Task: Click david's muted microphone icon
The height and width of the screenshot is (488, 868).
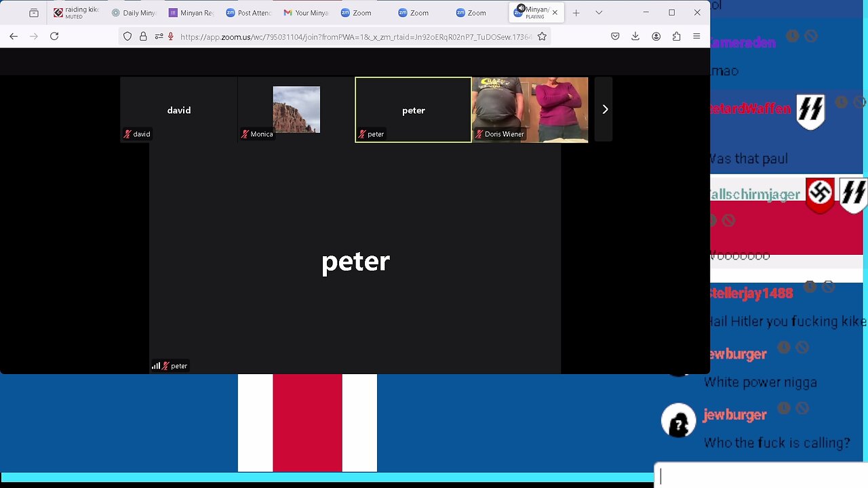Action: point(127,134)
